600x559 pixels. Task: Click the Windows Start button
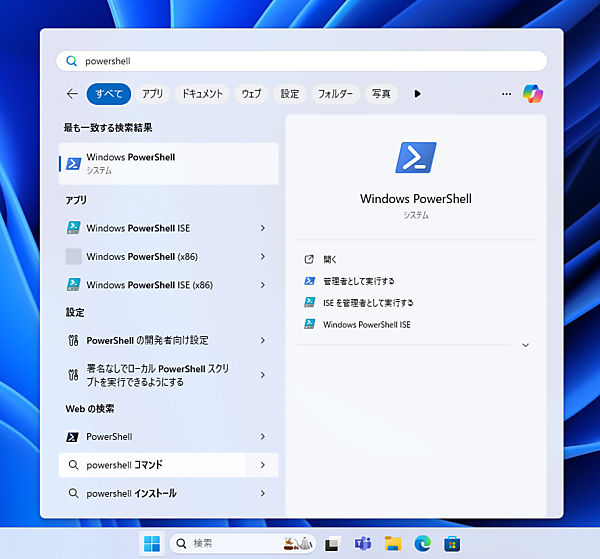pos(152,543)
